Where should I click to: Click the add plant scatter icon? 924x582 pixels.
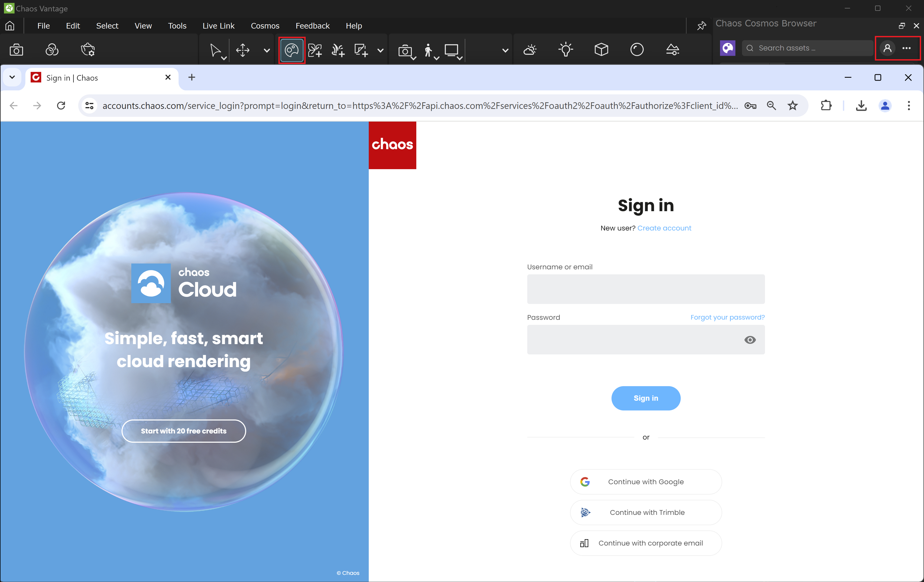click(x=315, y=50)
